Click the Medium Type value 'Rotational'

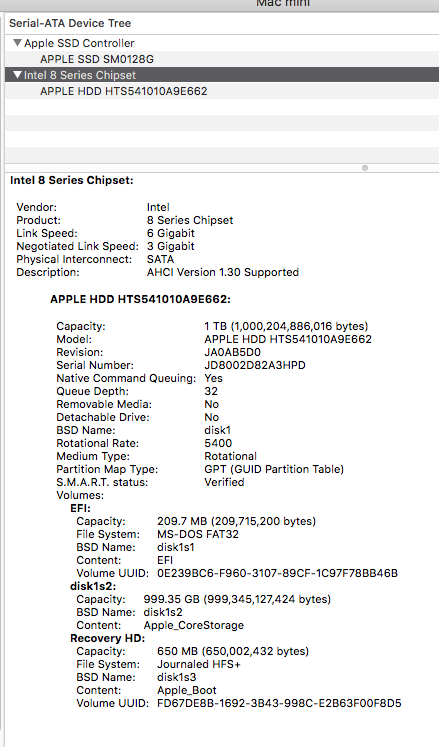coord(230,456)
